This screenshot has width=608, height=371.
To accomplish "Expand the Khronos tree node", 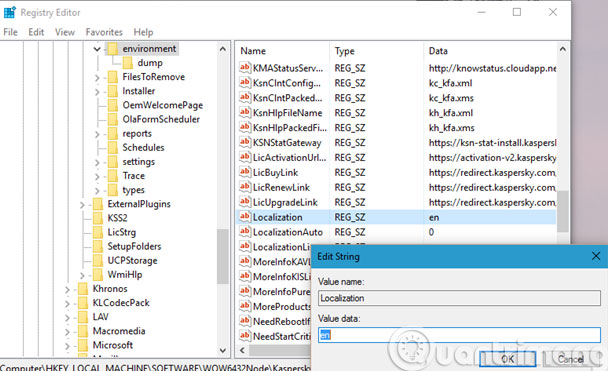I will pyautogui.click(x=67, y=289).
